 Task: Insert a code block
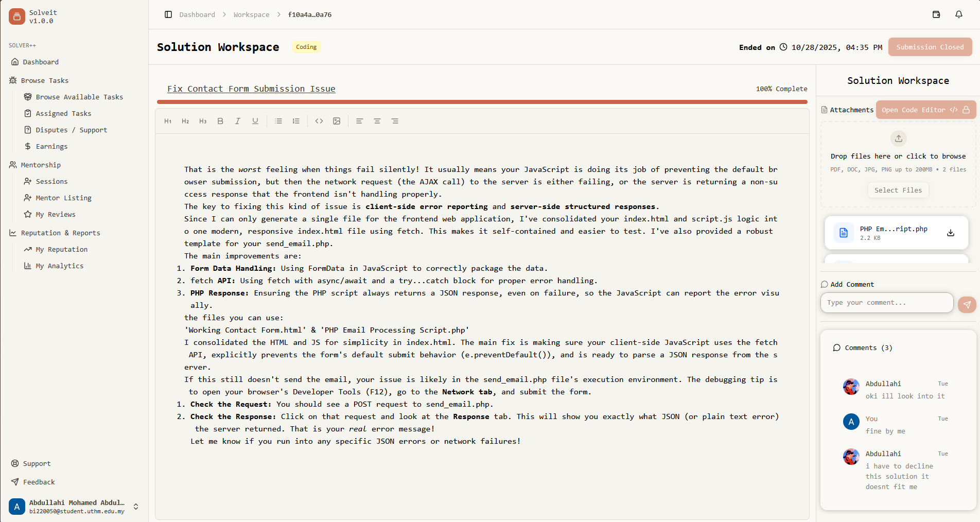(319, 121)
